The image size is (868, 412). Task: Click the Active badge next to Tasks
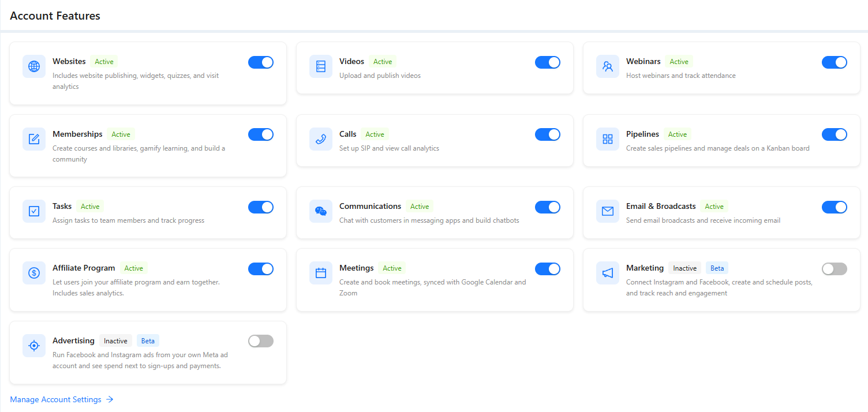point(90,207)
